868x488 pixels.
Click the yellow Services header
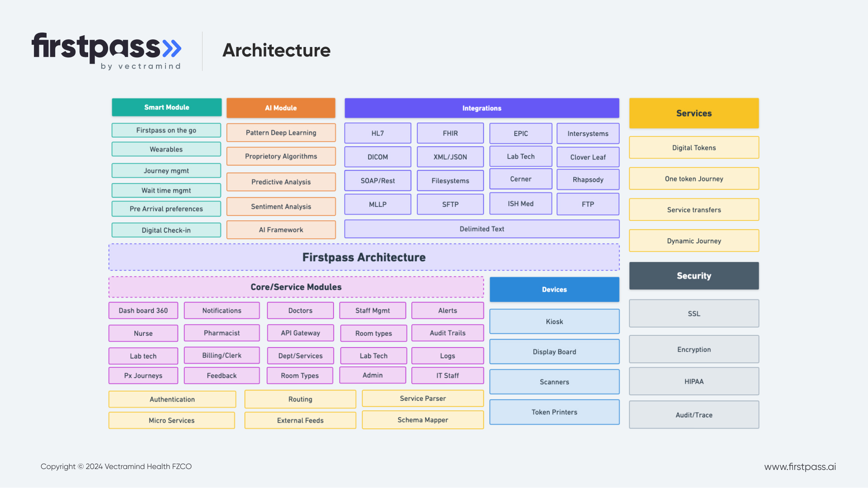coord(693,113)
